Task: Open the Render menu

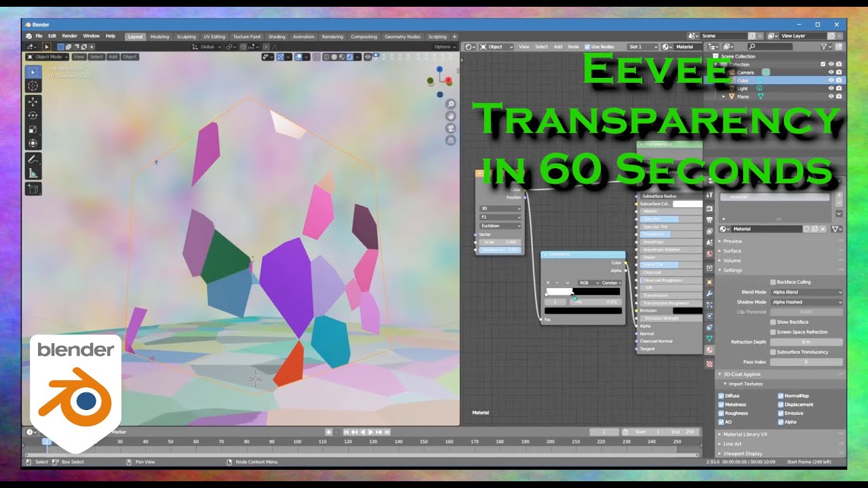Action: [x=70, y=36]
